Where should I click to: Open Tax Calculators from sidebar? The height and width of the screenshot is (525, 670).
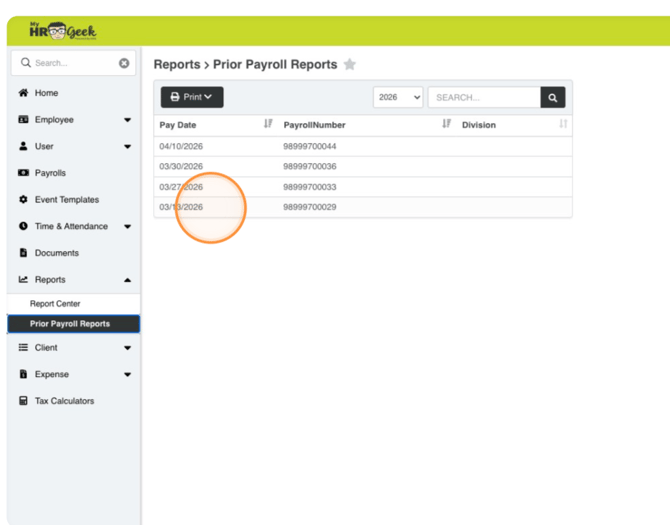coord(64,401)
